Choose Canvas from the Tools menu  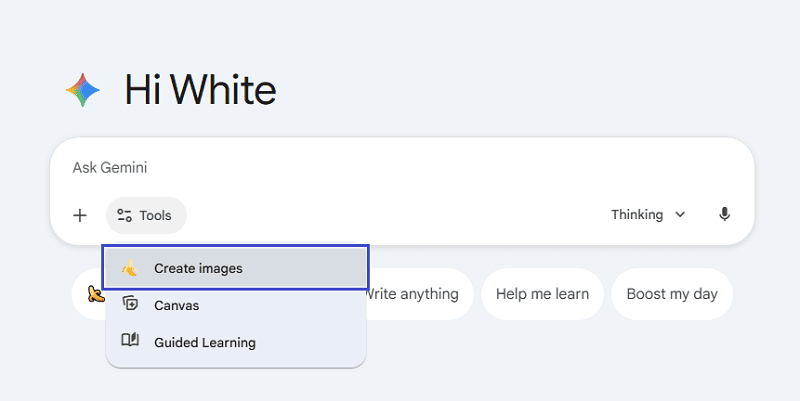pos(176,305)
